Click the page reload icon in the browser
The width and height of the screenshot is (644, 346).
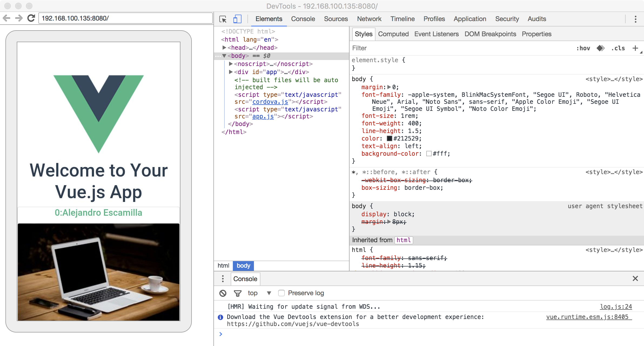(x=31, y=18)
